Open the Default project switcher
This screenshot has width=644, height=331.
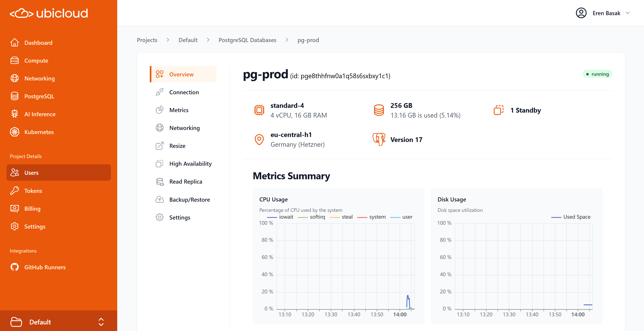40,322
